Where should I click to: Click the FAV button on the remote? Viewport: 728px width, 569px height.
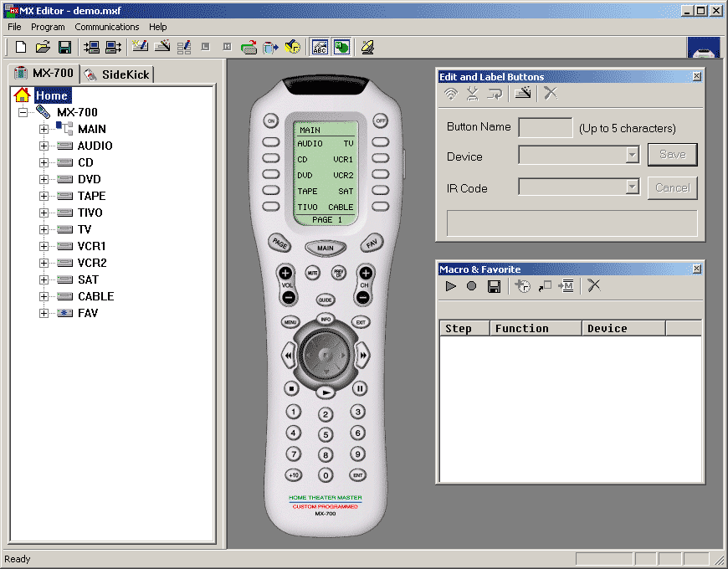click(372, 243)
